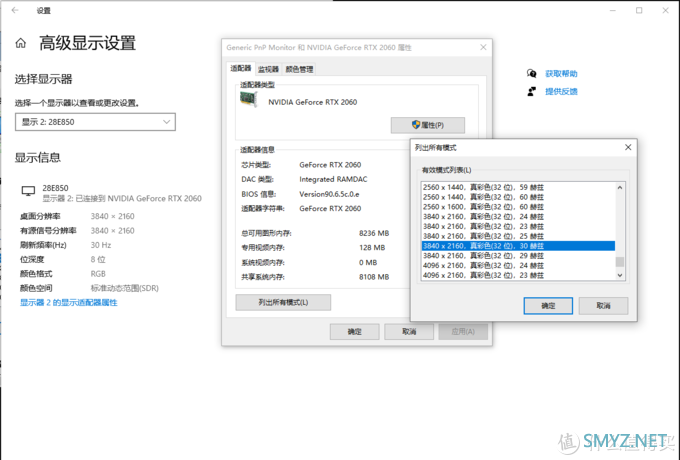Confirm the mode list with 确定
This screenshot has width=680, height=460.
click(x=548, y=306)
